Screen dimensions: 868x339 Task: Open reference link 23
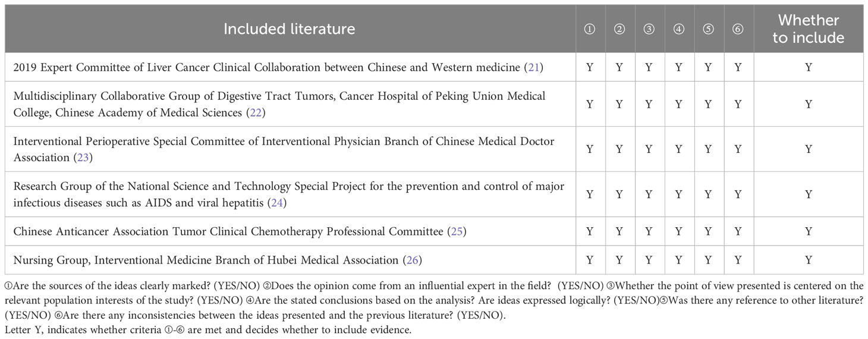click(83, 158)
